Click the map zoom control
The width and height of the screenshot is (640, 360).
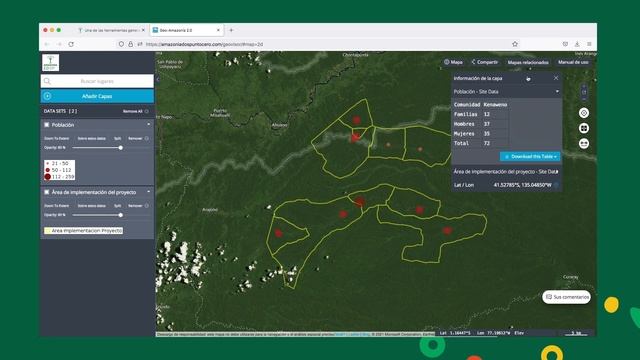point(584,92)
